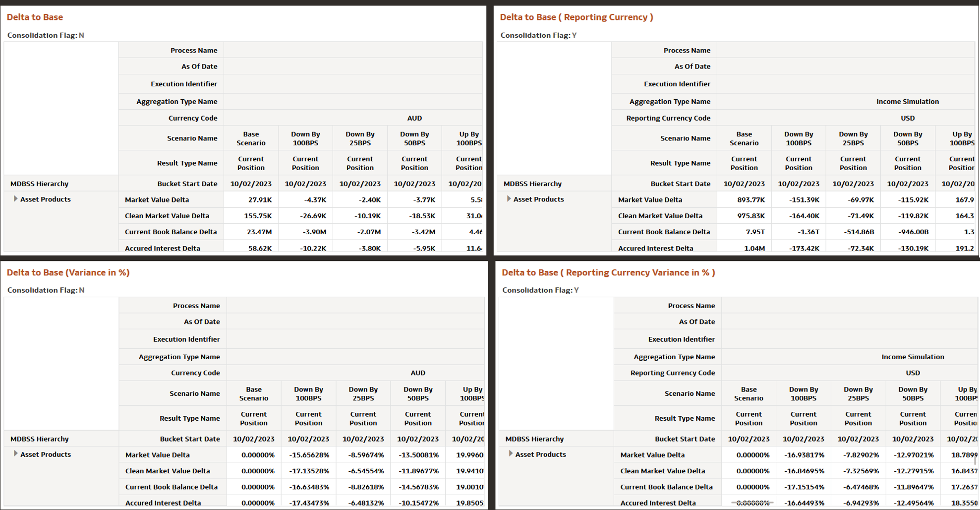Select the Base Scenario column header
The width and height of the screenshot is (980, 510).
coord(250,138)
